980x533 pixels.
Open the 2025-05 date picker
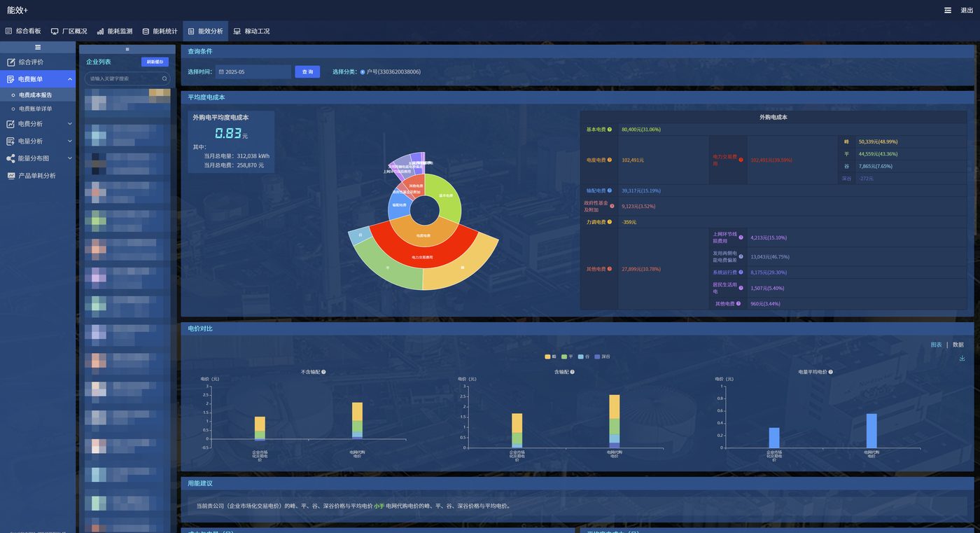point(253,72)
